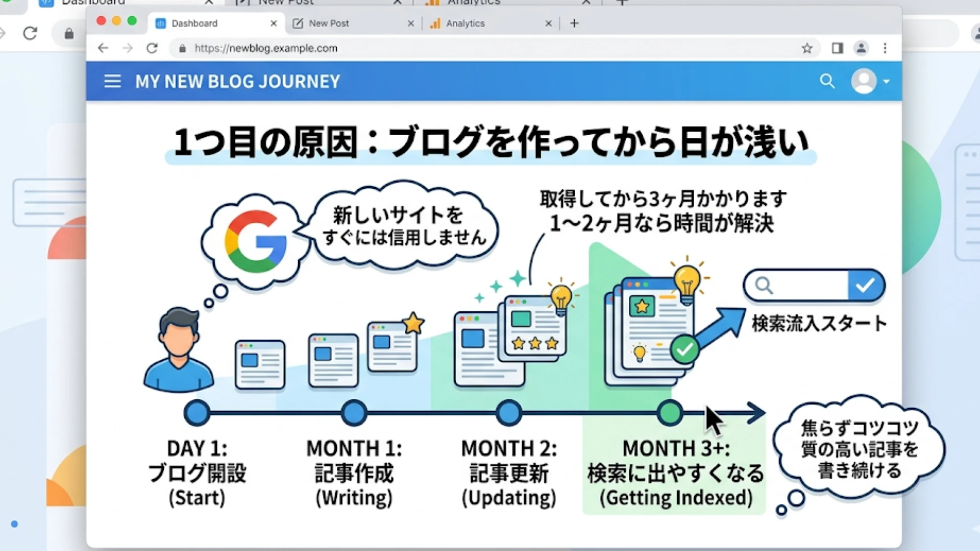The width and height of the screenshot is (980, 551).
Task: Click the reload icon in the background window
Action: point(30,33)
